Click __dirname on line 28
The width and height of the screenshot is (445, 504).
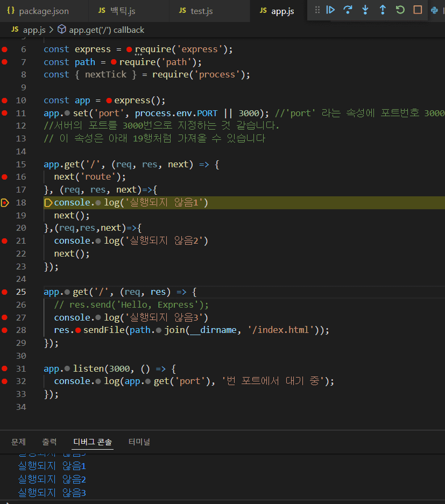pos(213,330)
